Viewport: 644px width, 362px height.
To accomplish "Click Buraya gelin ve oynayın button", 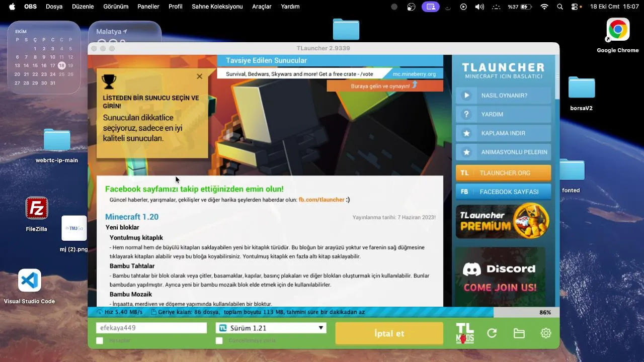I will [x=385, y=86].
